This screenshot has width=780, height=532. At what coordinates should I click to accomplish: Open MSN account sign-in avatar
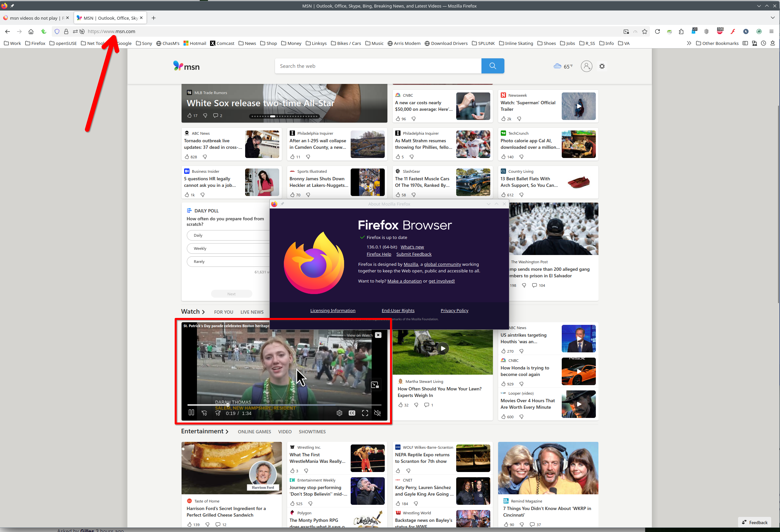(586, 66)
